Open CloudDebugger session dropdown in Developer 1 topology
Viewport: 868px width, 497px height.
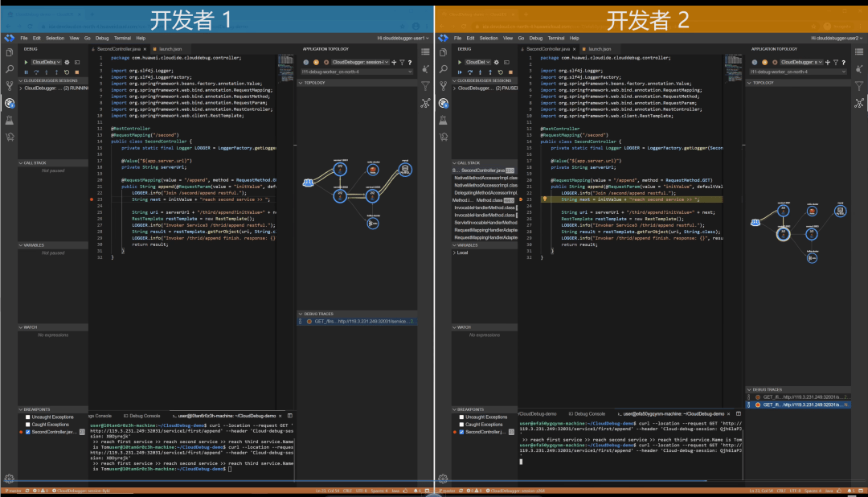[x=360, y=63]
